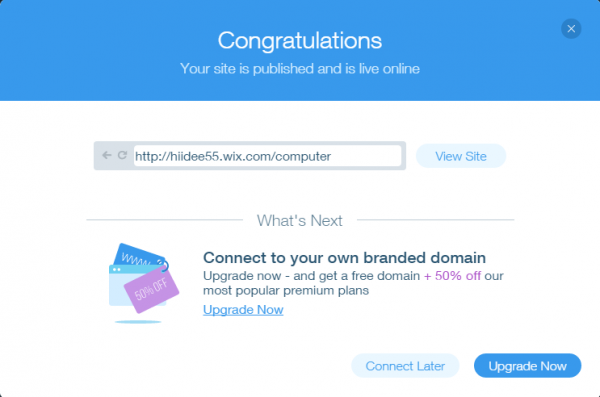Close the Congratulations dialog with the X

(571, 29)
